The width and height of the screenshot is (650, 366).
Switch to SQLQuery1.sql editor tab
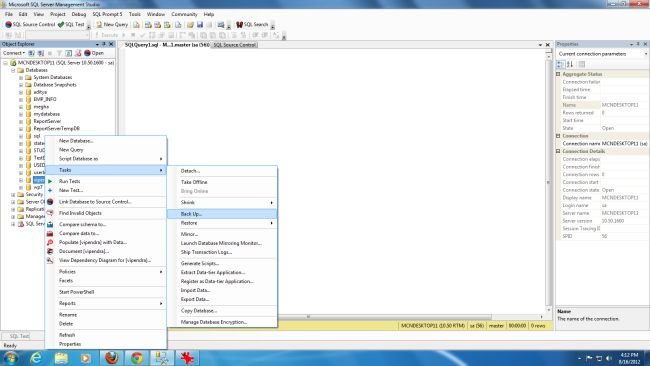click(166, 45)
